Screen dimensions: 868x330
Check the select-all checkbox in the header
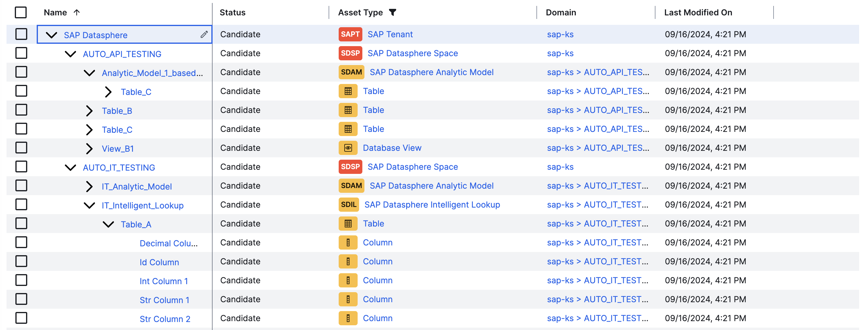(21, 12)
